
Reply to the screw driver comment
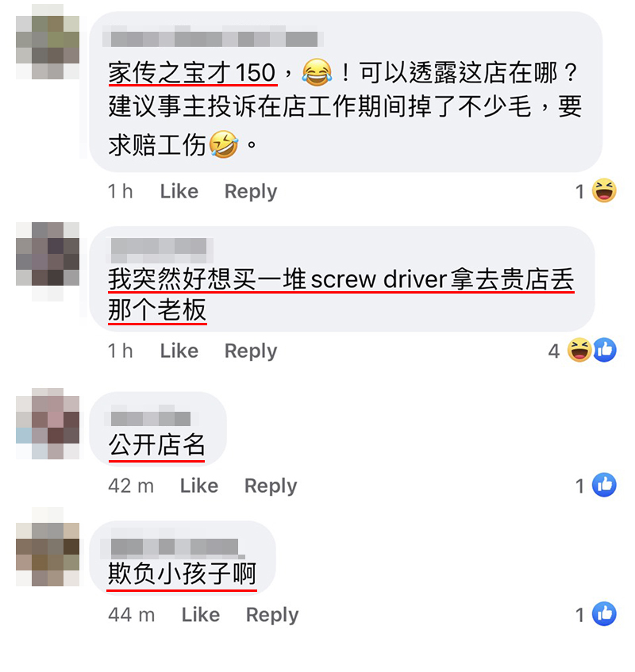click(x=251, y=351)
